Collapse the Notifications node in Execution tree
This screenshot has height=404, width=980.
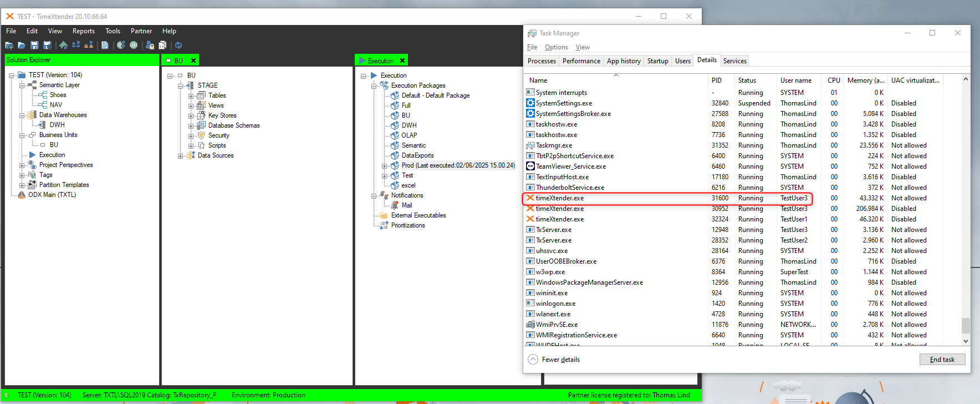click(x=374, y=195)
